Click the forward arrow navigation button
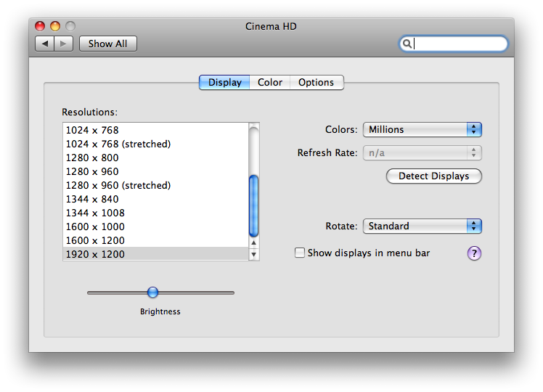Viewport: 543px width, 392px height. click(x=63, y=44)
